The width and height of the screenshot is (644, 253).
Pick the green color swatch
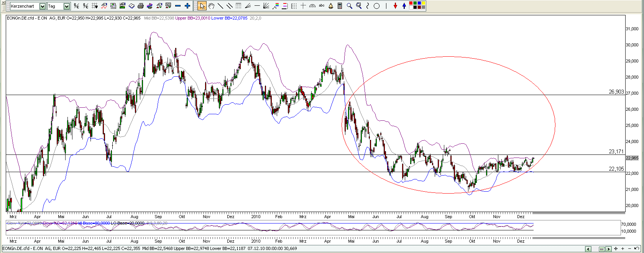click(x=415, y=3)
